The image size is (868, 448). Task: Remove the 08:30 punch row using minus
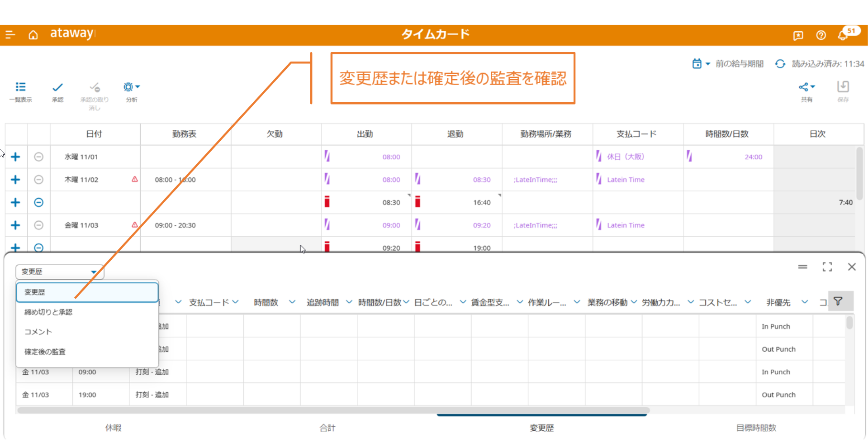[39, 202]
